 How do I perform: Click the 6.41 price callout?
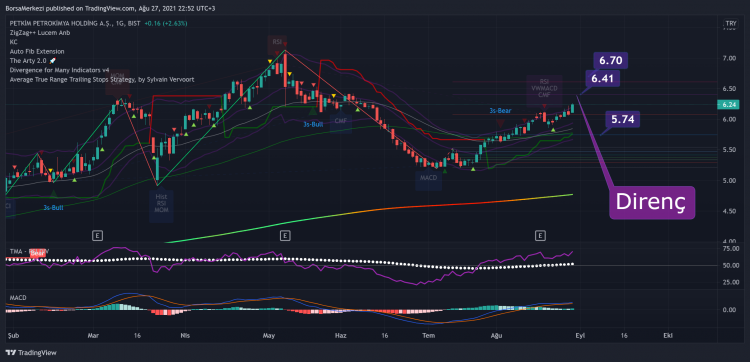(602, 78)
